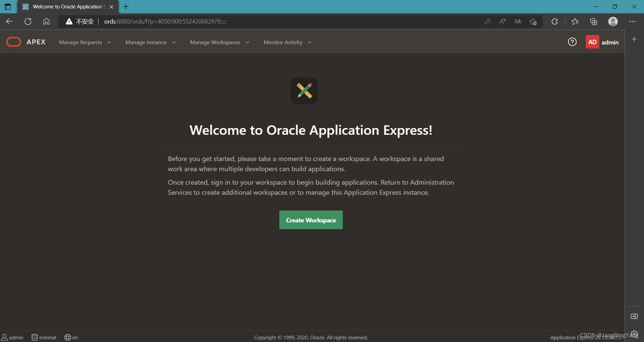Toggle the sidebar panel icon
Screen dimensions: 644x342
click(634, 316)
